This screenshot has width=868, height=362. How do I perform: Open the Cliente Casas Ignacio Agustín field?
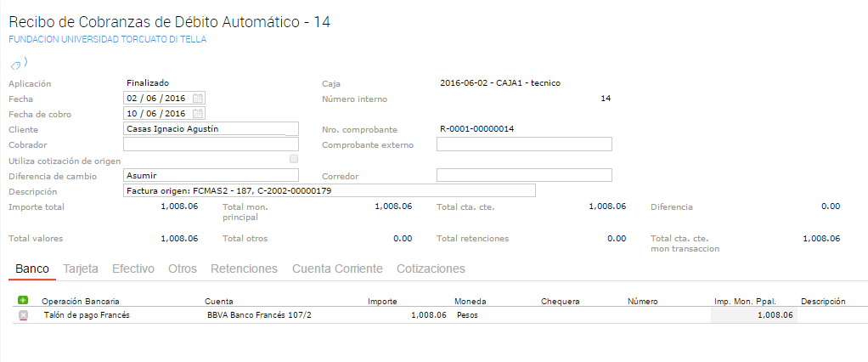210,129
